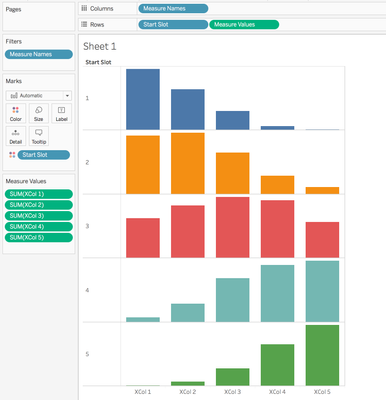Select orange XCol 2 bar in slot 2
This screenshot has width=386, height=400.
188,163
